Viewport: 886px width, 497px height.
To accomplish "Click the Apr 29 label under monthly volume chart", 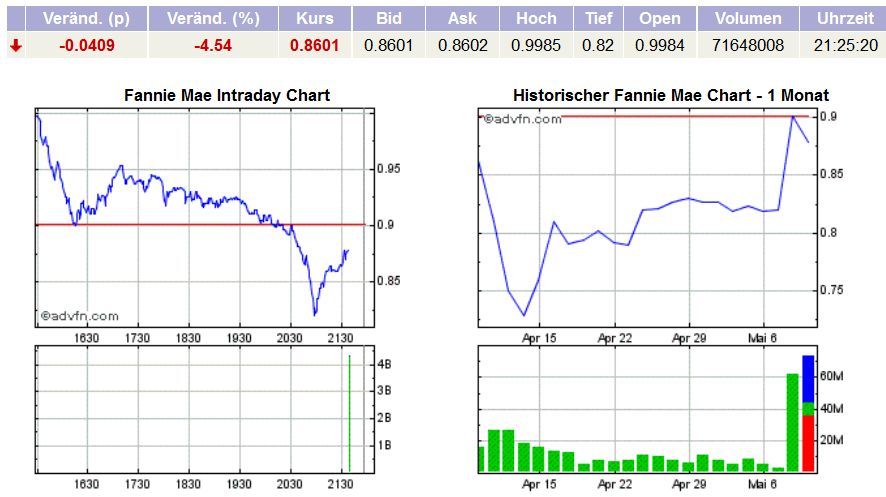I will 689,484.
